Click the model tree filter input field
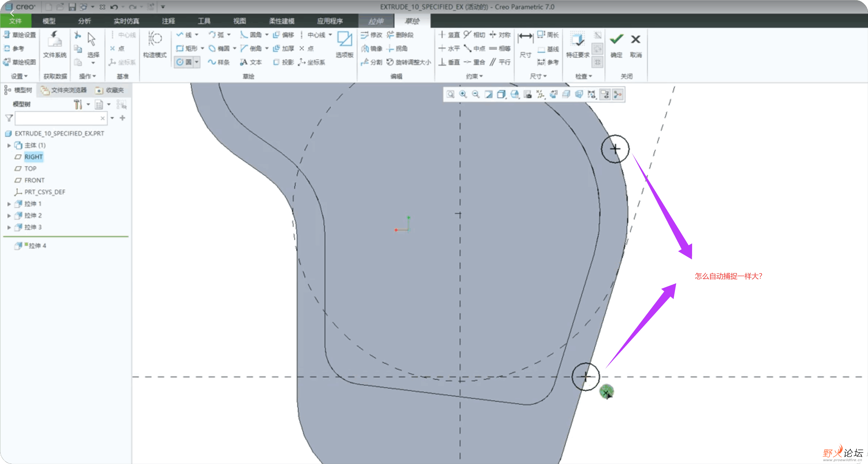Viewport: 868px width, 464px height. pyautogui.click(x=57, y=118)
